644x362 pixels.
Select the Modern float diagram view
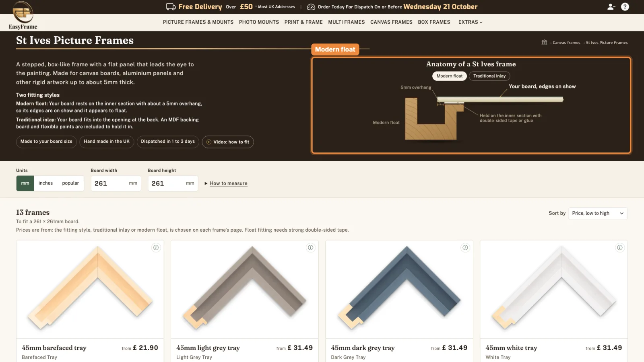tap(450, 76)
